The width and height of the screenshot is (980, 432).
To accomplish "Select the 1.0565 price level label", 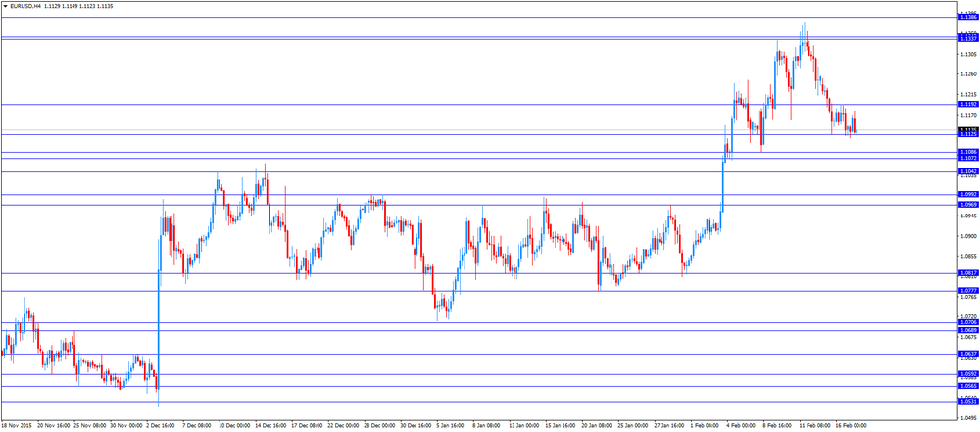I will (x=967, y=386).
